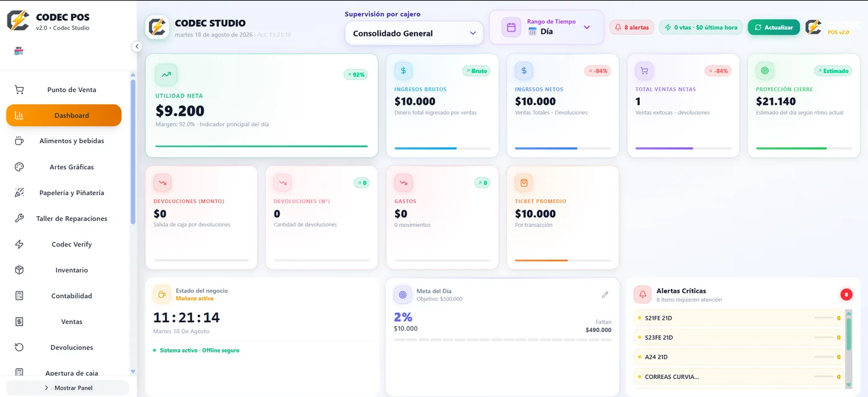Click the Alertas Críticas bell icon

(x=642, y=295)
